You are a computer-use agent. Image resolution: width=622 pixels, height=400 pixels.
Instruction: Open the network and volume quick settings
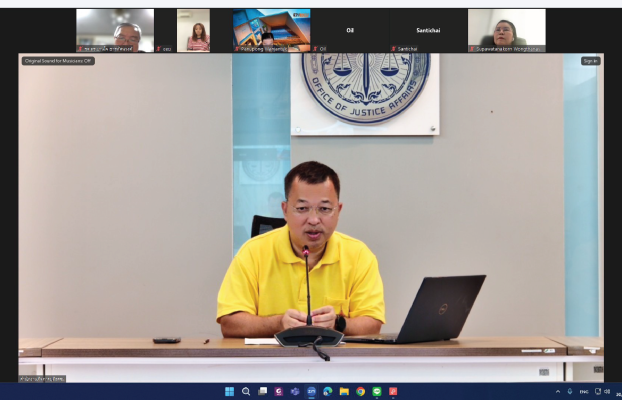tap(602, 391)
